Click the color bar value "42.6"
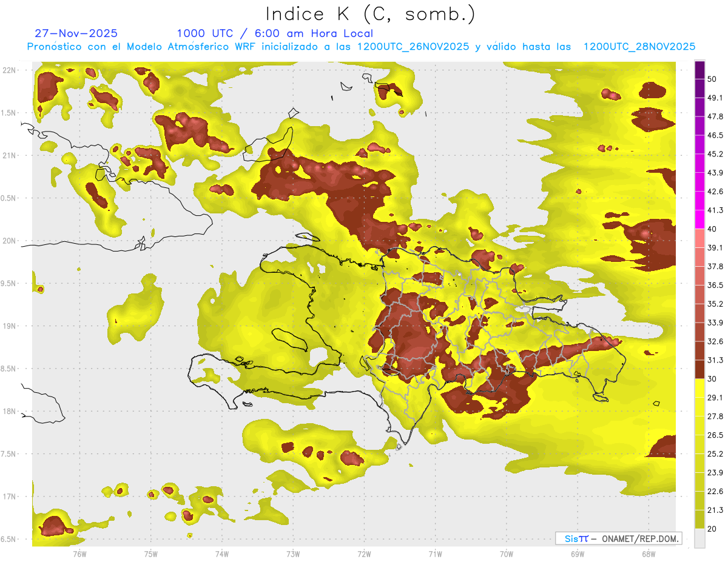Image resolution: width=728 pixels, height=562 pixels. [x=715, y=192]
